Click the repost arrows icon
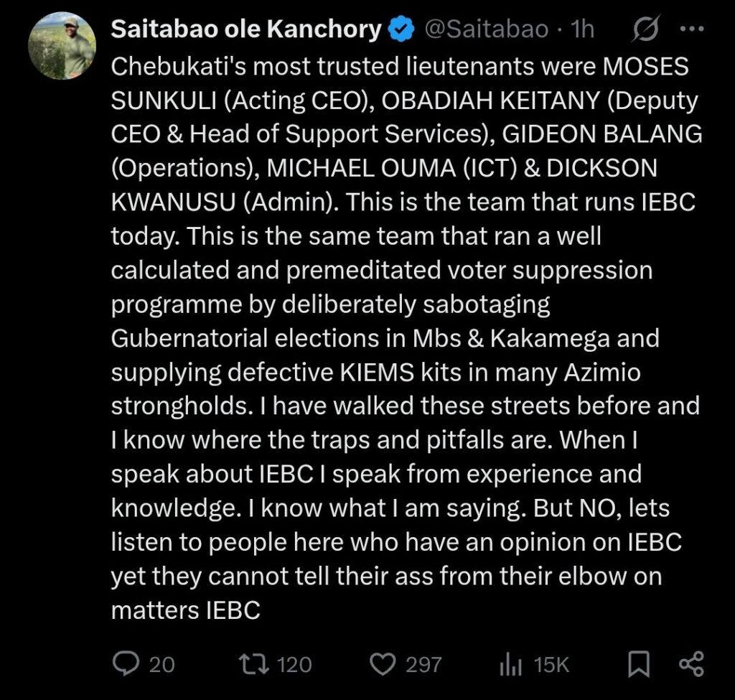 (252, 664)
